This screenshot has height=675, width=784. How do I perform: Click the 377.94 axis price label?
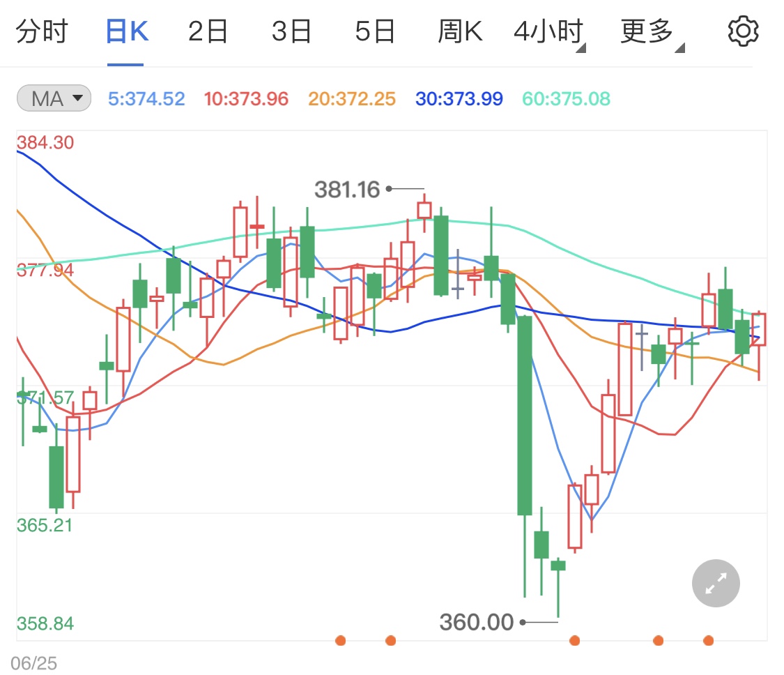[x=45, y=270]
